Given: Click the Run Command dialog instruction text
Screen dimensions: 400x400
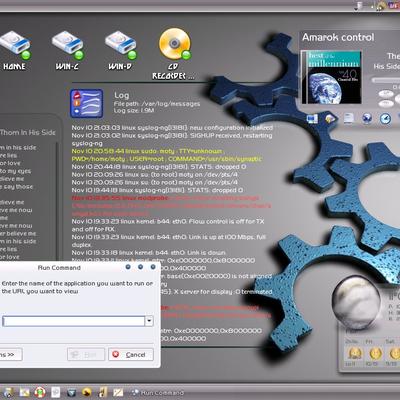Looking at the screenshot, I should (x=77, y=287).
